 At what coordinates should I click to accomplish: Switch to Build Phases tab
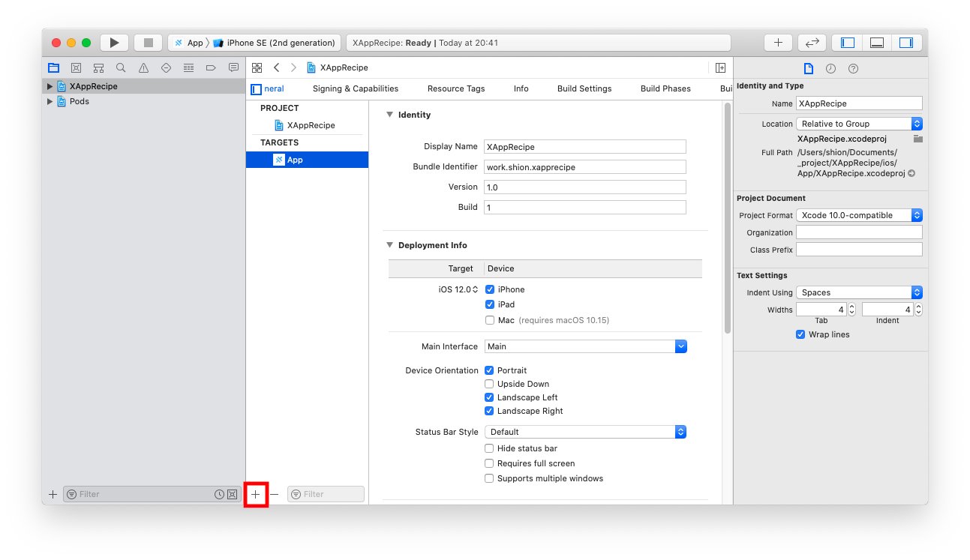(665, 88)
